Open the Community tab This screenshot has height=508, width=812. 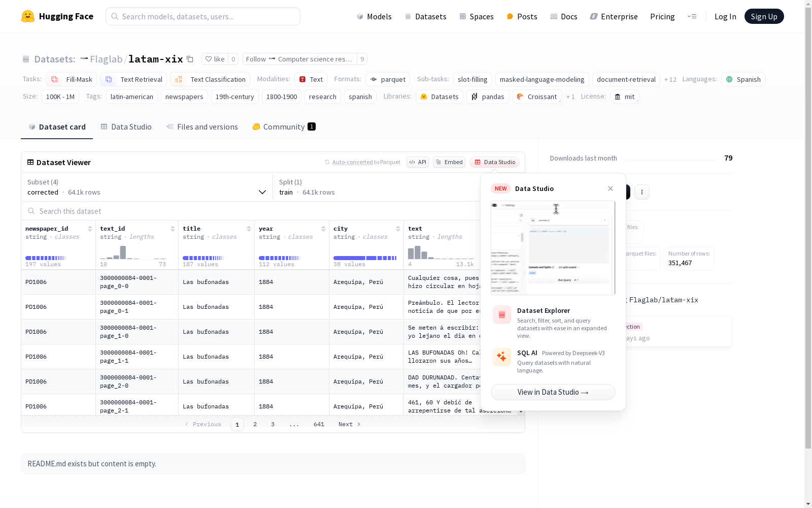point(284,127)
